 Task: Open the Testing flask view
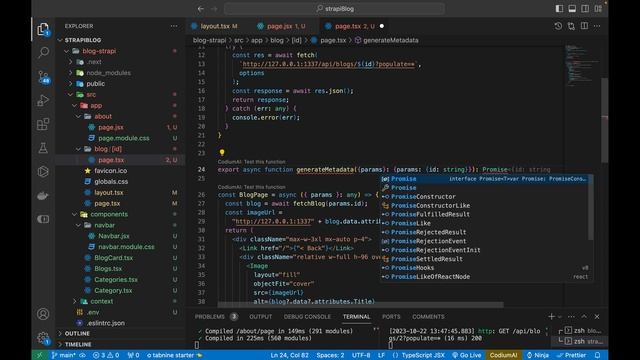click(x=43, y=148)
